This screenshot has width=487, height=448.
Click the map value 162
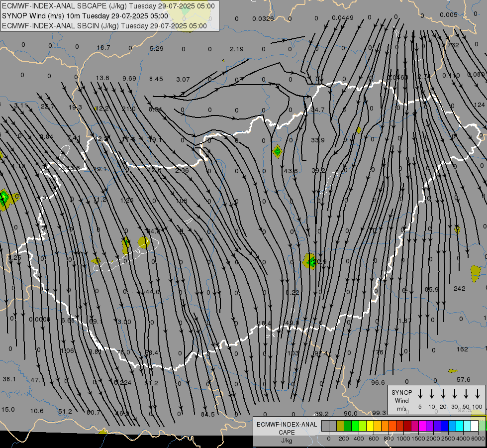tap(462, 349)
